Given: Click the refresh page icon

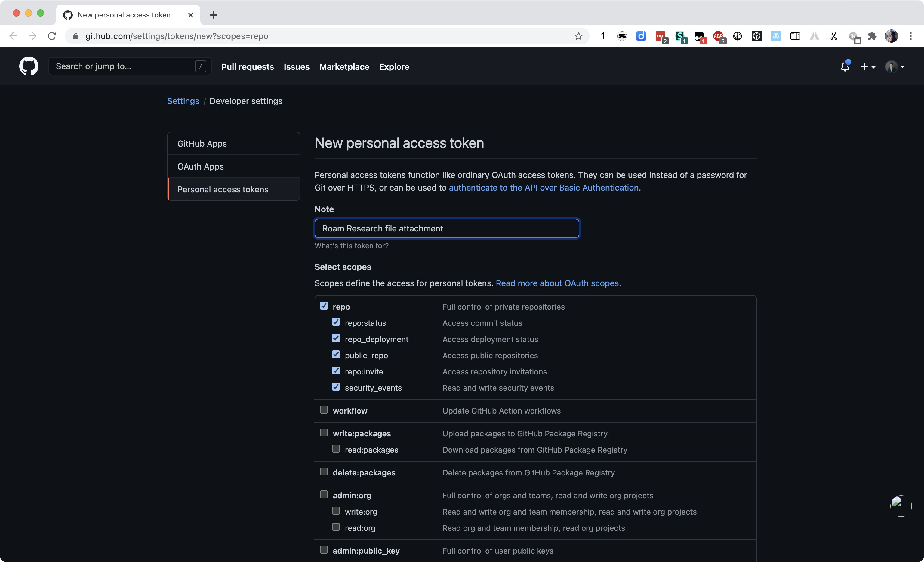Looking at the screenshot, I should (51, 36).
